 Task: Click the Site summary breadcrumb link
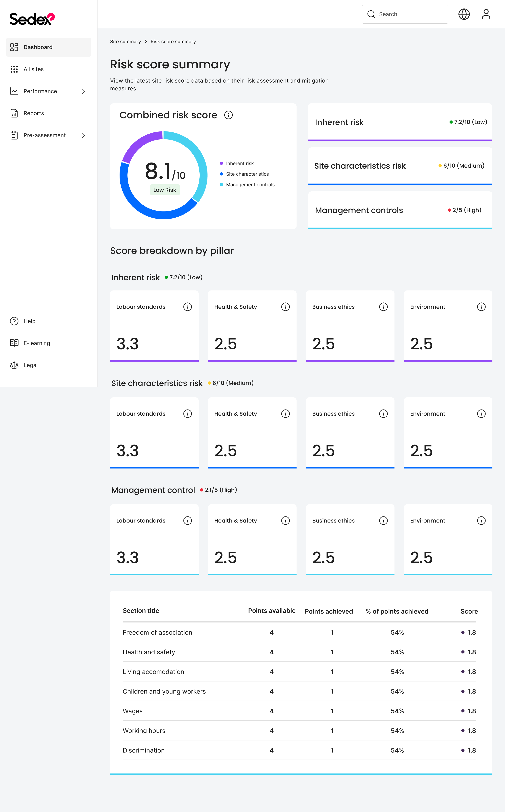pyautogui.click(x=125, y=42)
